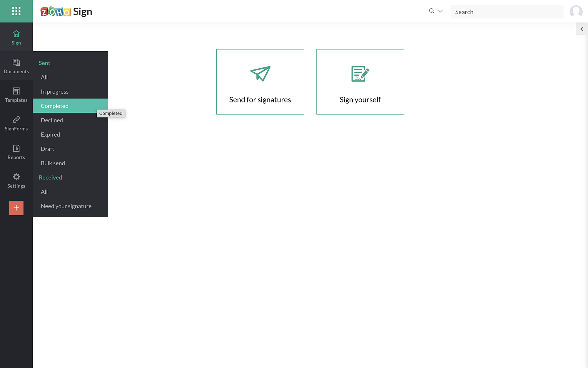Screen dimensions: 588x368
Task: Open the Settings gear icon
Action: click(16, 177)
